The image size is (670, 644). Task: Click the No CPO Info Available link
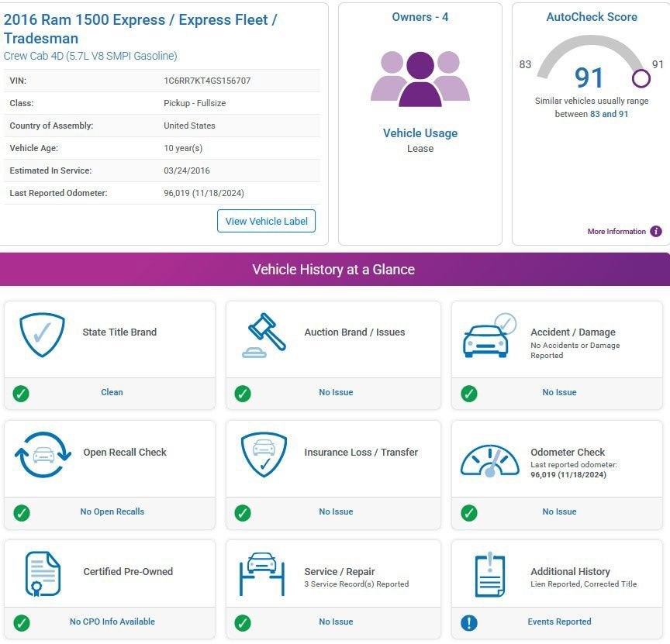point(112,622)
